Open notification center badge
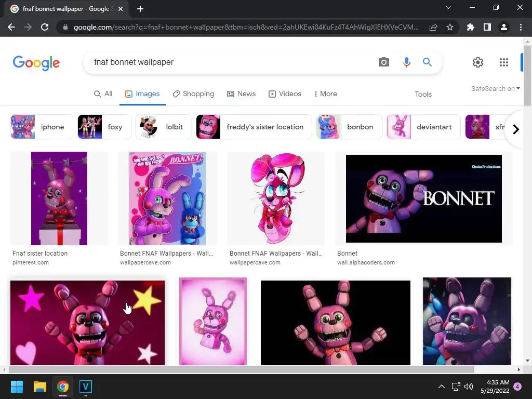The image size is (532, 399). [517, 387]
